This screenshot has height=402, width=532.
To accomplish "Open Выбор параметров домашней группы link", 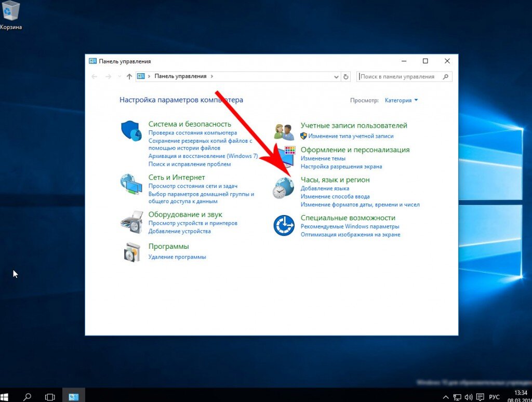I will pyautogui.click(x=201, y=197).
